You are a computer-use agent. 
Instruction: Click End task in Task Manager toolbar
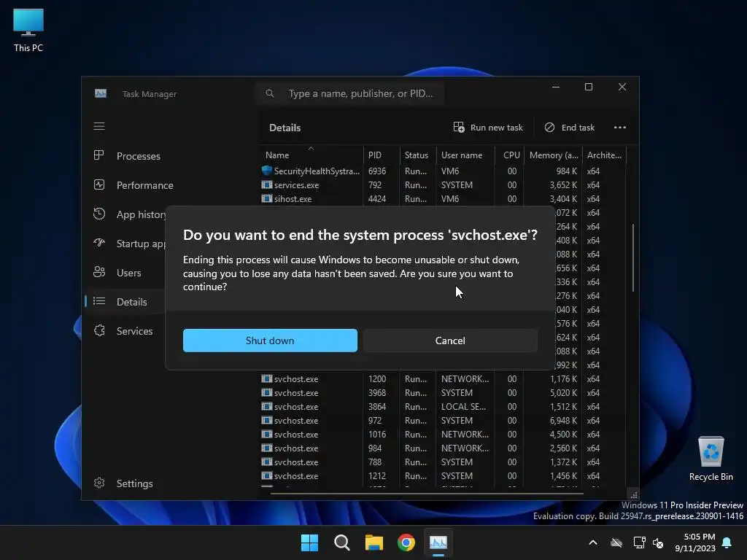click(x=569, y=128)
